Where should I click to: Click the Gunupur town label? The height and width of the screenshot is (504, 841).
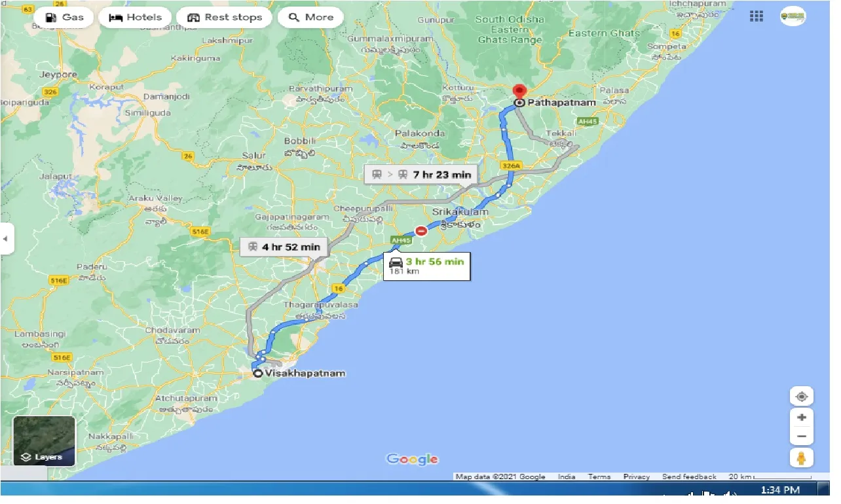[436, 20]
